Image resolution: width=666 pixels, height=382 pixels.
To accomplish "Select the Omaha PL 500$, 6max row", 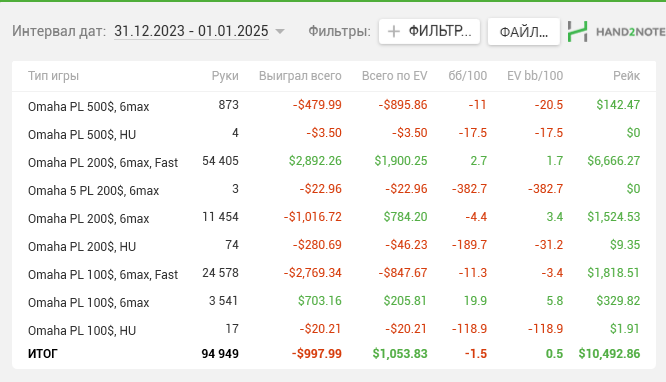I will (334, 105).
